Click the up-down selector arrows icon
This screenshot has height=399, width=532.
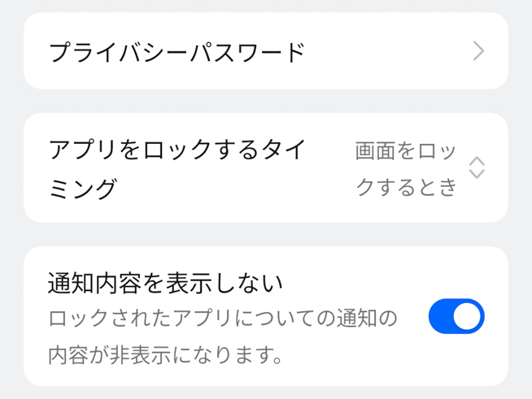477,168
